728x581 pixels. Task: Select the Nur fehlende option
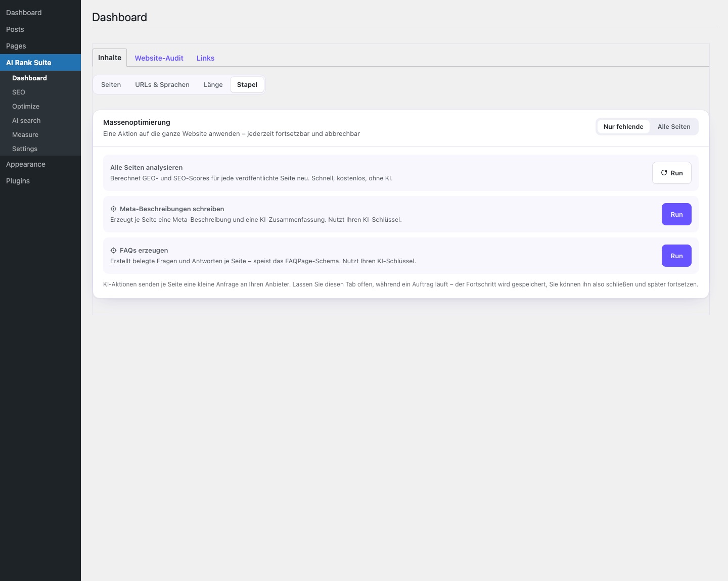coord(623,127)
